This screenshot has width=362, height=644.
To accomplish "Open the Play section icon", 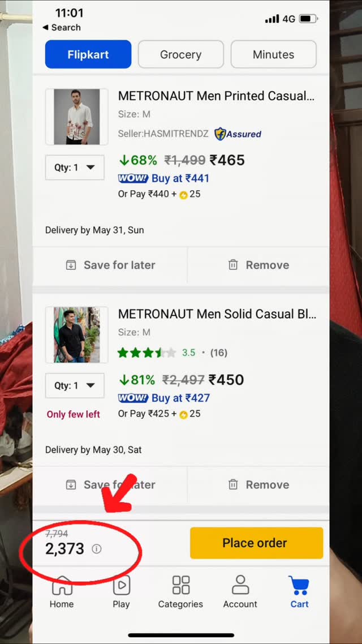I will [x=122, y=585].
